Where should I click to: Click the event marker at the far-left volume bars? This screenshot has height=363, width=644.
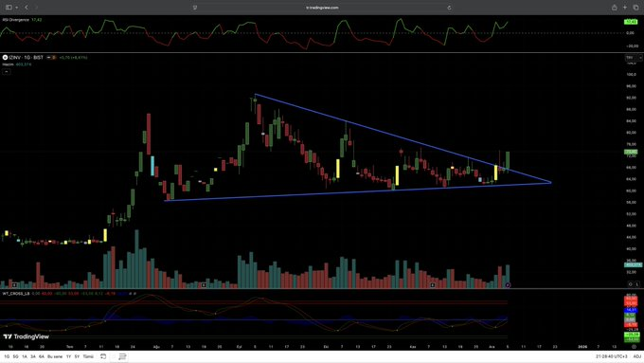coord(15,285)
